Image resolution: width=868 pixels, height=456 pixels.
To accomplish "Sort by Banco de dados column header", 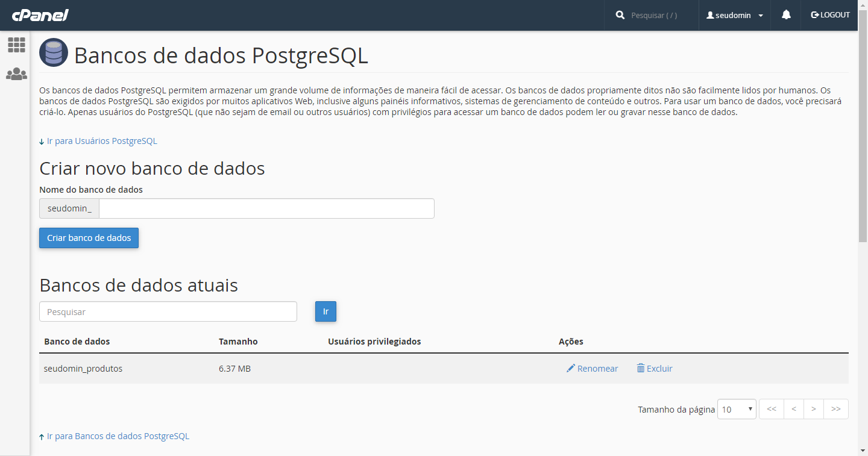I will (x=77, y=342).
